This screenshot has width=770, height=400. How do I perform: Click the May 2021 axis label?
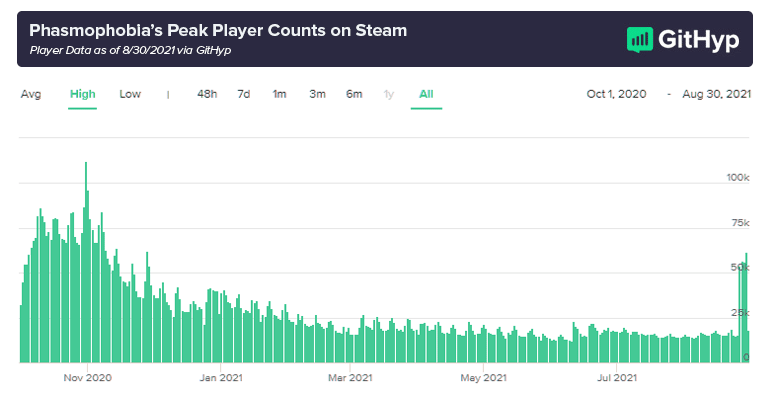coord(483,378)
